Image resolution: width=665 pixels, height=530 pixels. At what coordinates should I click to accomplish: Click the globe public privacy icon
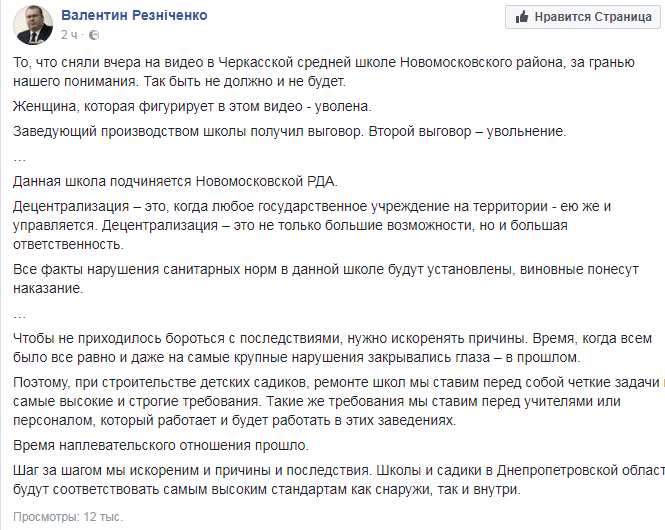pos(90,36)
